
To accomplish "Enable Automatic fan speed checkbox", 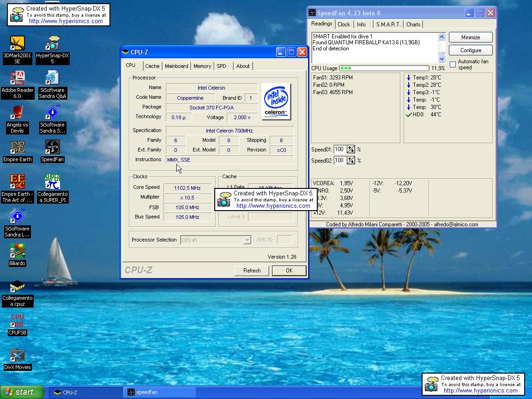I will coord(453,65).
